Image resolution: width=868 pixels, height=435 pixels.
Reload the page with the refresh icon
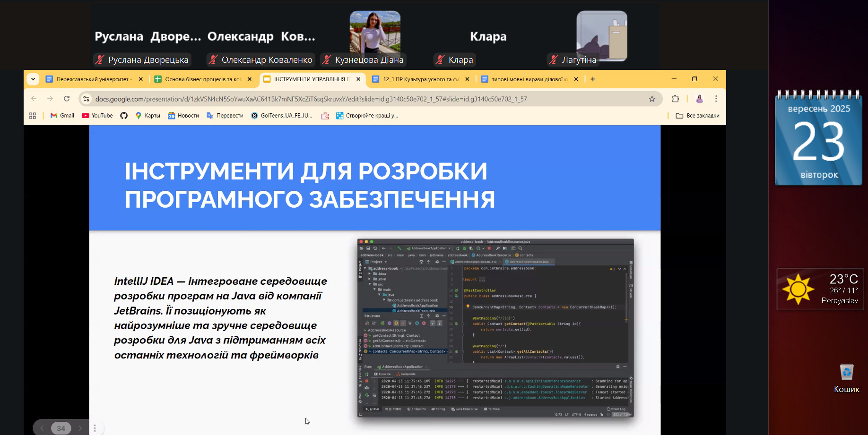67,99
